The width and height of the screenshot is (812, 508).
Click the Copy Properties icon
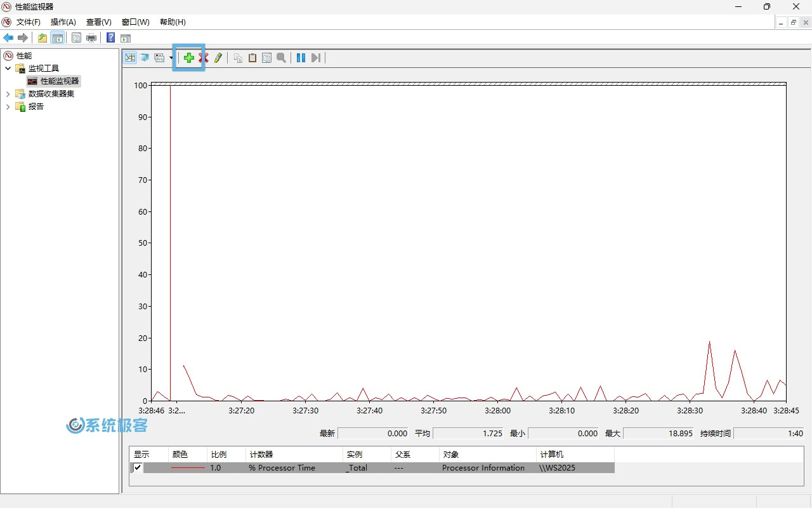click(238, 58)
